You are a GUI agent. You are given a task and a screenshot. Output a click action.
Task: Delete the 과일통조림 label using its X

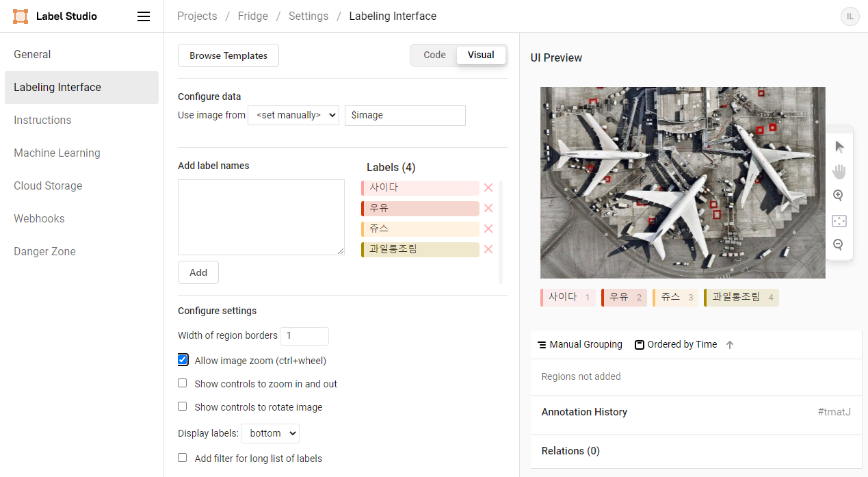488,249
